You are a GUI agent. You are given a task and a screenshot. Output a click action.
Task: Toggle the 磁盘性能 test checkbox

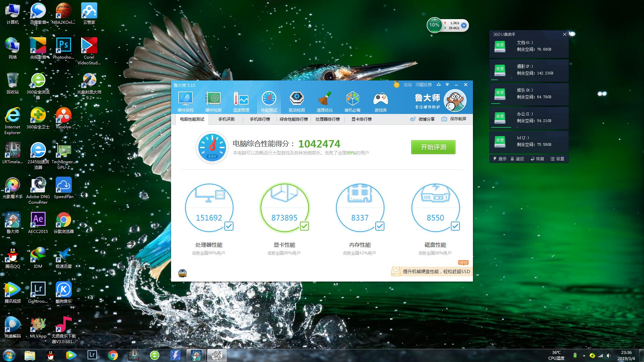click(455, 226)
